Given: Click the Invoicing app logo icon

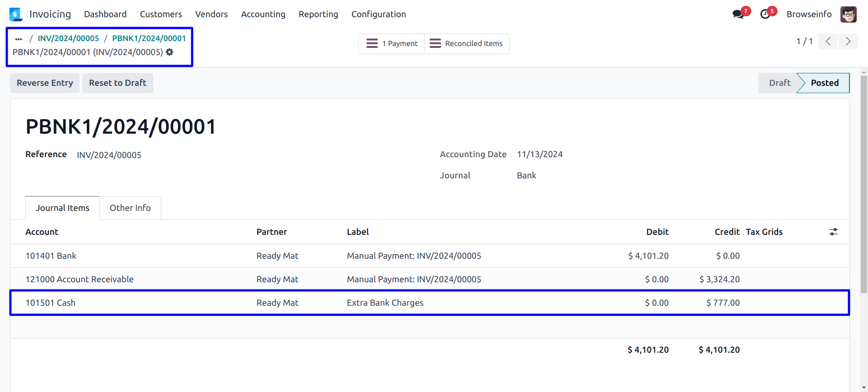Looking at the screenshot, I should tap(15, 14).
